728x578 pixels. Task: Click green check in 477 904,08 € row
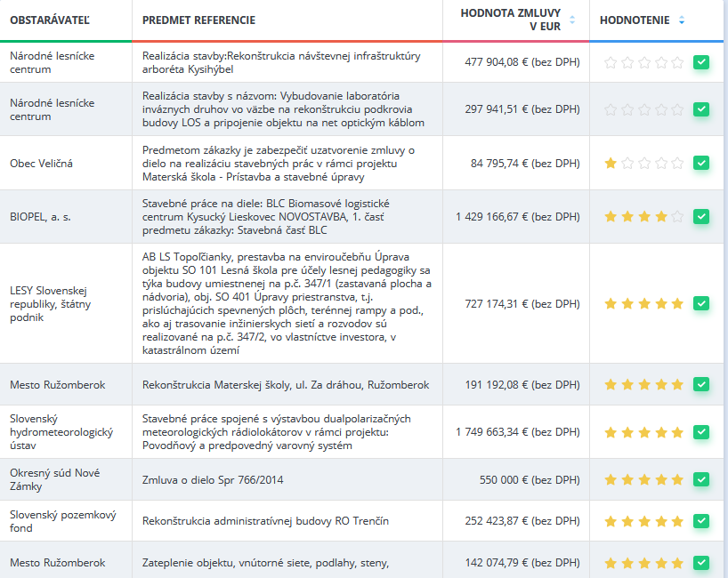coord(701,62)
